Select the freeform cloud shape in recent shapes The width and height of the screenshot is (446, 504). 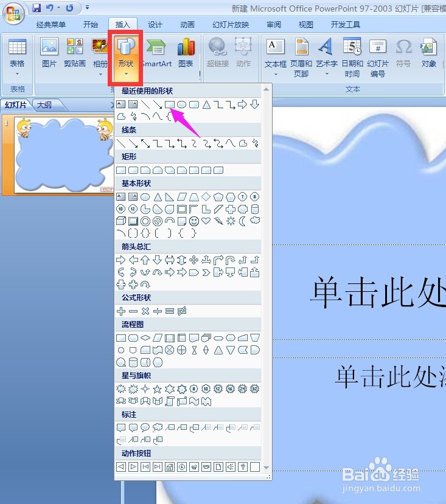(121, 116)
